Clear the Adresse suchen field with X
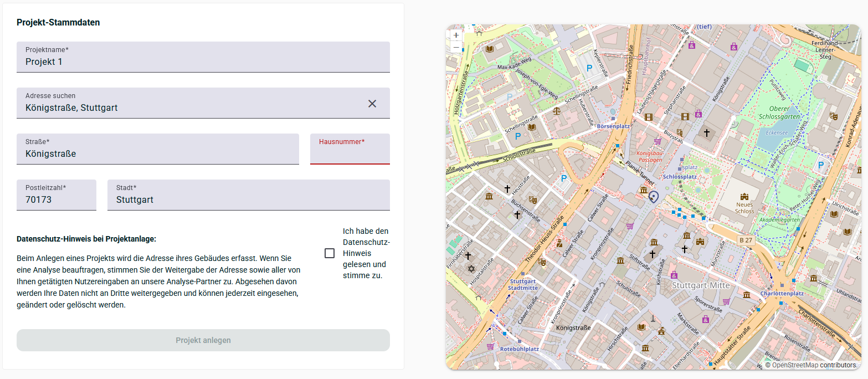The width and height of the screenshot is (868, 379). pos(372,104)
